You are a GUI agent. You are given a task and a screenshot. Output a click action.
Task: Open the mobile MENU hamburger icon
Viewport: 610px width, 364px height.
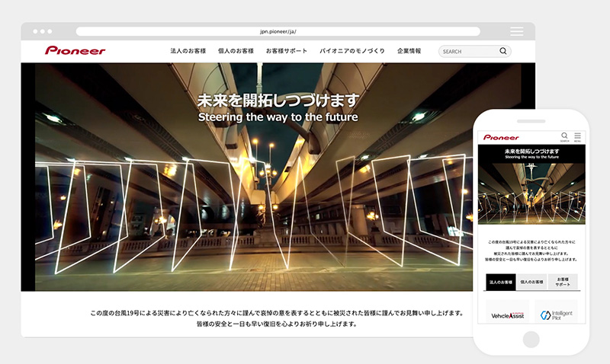[577, 136]
